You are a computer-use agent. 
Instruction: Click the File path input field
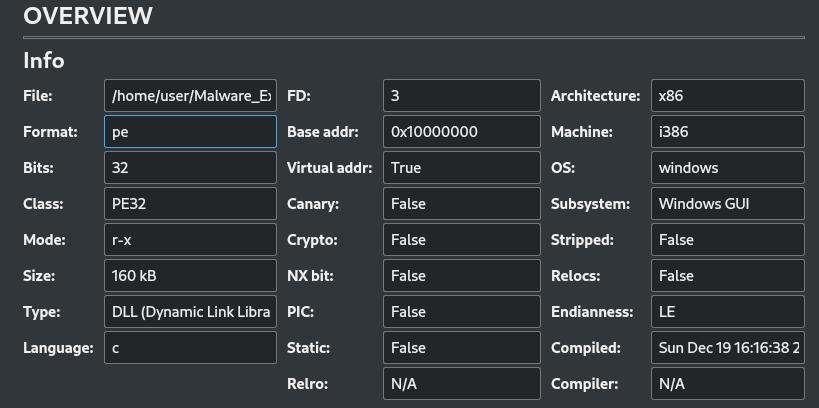pos(190,96)
